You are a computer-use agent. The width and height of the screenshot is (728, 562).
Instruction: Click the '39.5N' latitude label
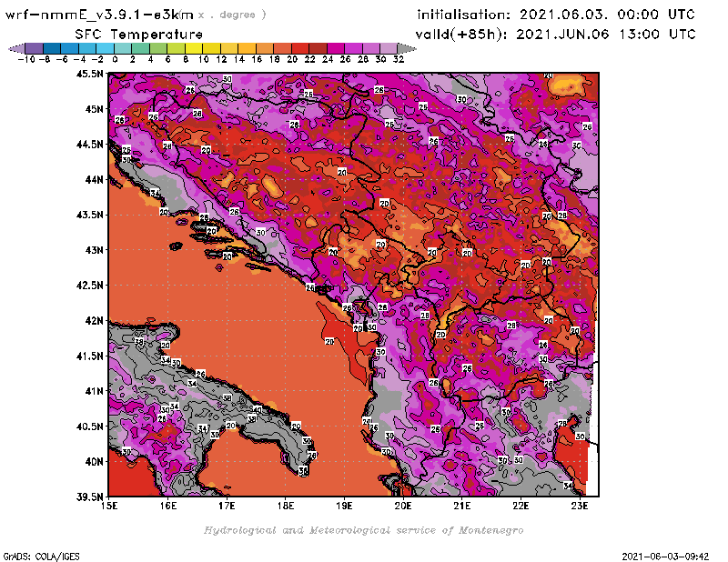pyautogui.click(x=89, y=497)
